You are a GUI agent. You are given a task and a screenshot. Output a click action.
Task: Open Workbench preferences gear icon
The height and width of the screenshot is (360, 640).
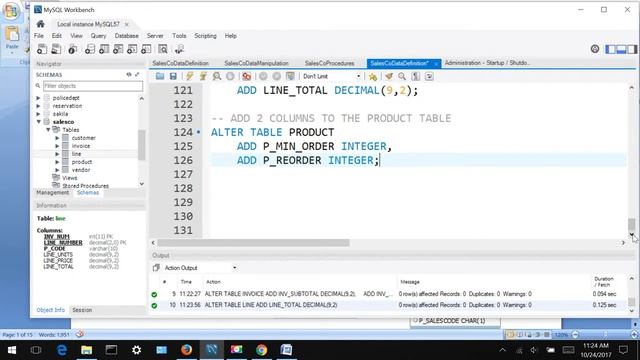[x=595, y=49]
